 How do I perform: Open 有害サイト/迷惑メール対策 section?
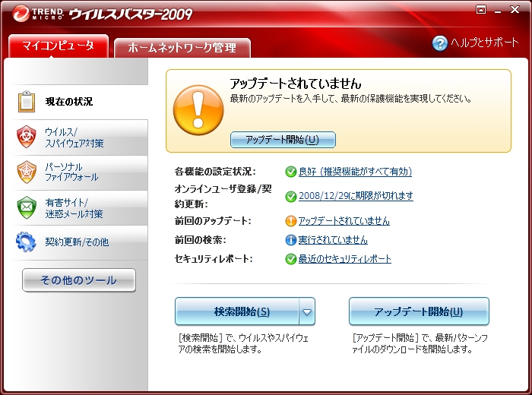80,207
